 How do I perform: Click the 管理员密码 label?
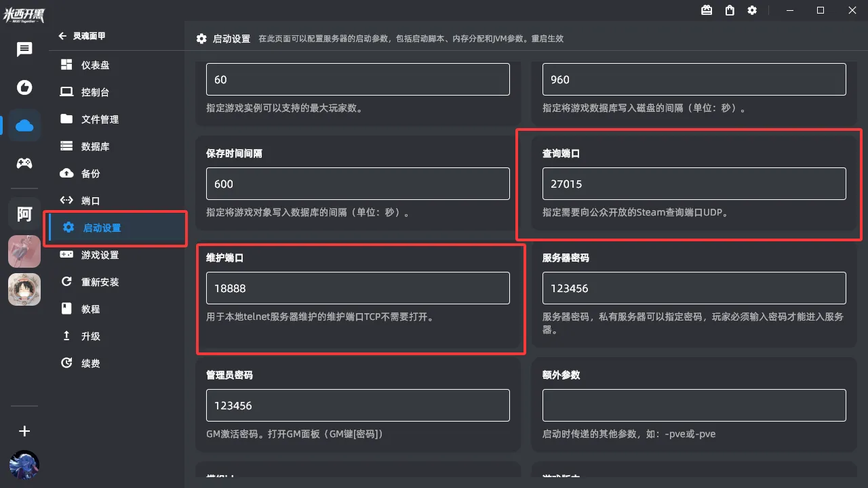(x=229, y=375)
